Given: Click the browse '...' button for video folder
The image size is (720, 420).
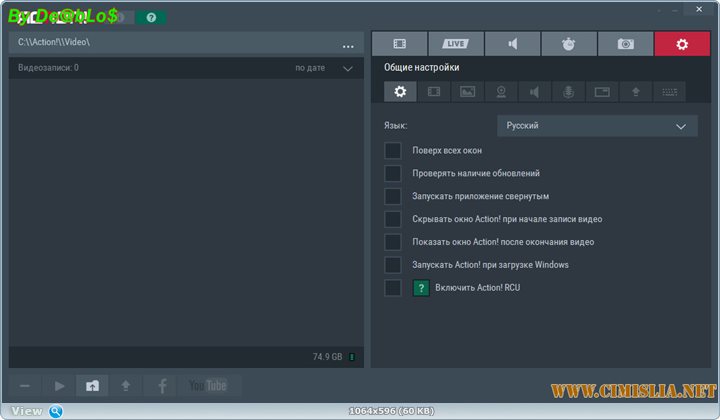Looking at the screenshot, I should coord(348,45).
